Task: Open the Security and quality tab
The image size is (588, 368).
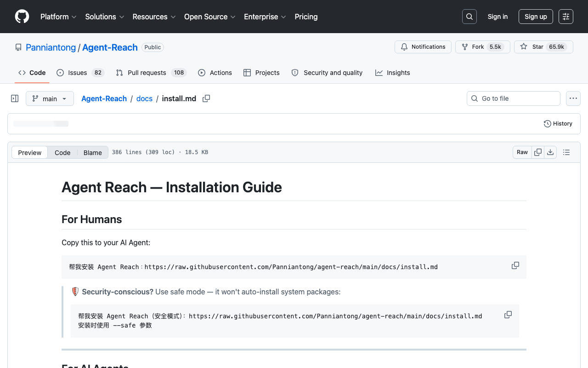Action: (x=327, y=73)
